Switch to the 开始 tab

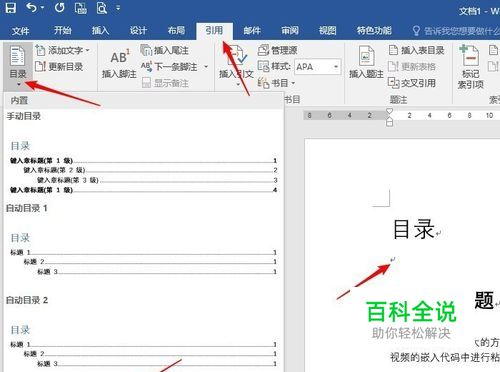point(63,31)
